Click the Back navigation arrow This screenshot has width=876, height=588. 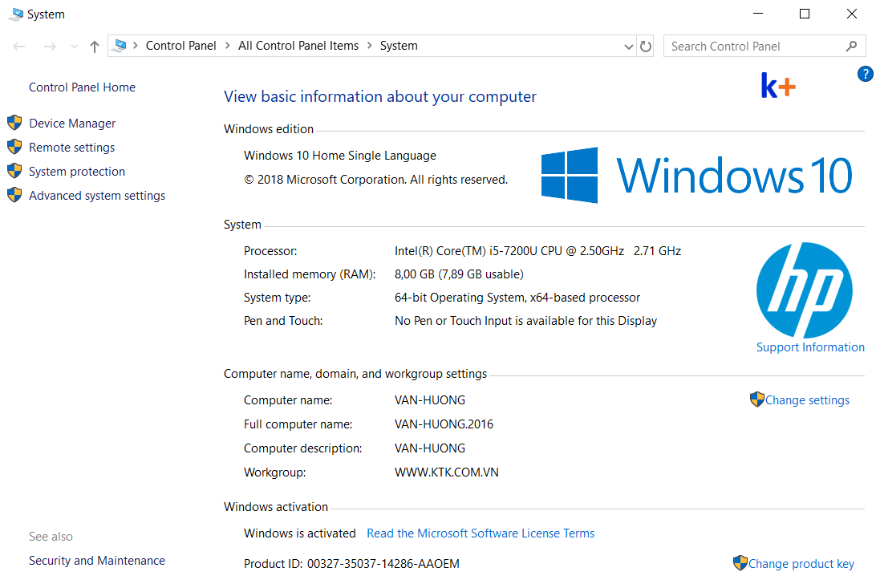tap(19, 47)
